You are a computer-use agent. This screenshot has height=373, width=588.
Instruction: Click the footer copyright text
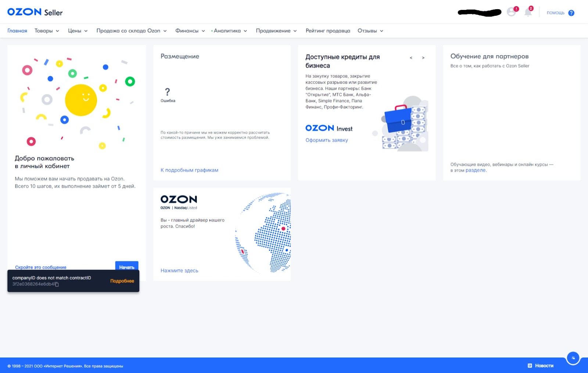(x=65, y=366)
